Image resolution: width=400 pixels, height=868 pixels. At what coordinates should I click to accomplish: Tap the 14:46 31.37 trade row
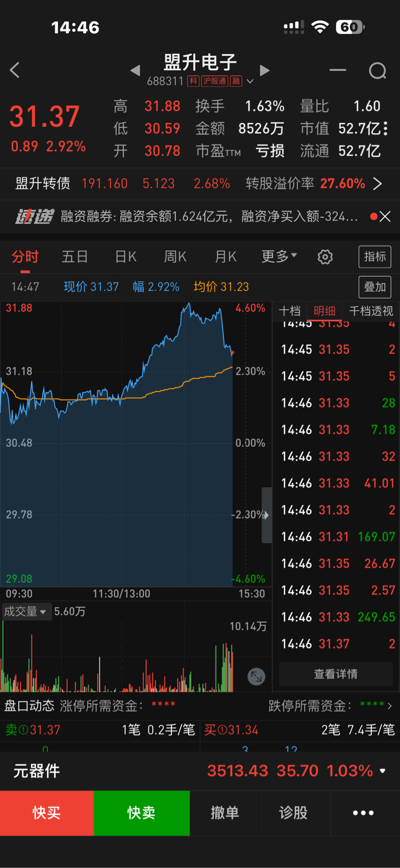click(337, 644)
